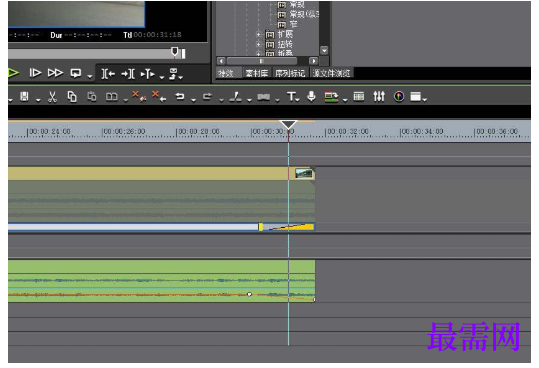Copy the selected clip
Viewport: 539px width, 368px height.
[72, 97]
